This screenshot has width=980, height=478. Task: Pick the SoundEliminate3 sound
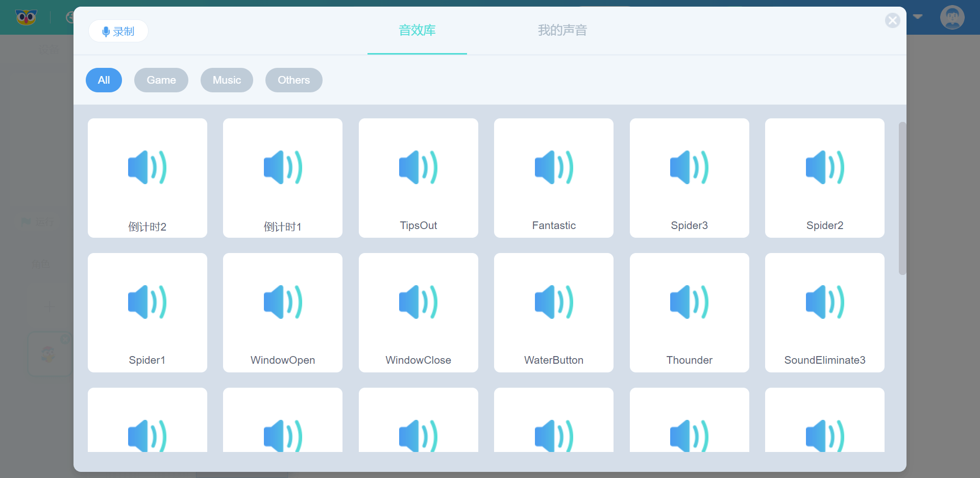825,313
